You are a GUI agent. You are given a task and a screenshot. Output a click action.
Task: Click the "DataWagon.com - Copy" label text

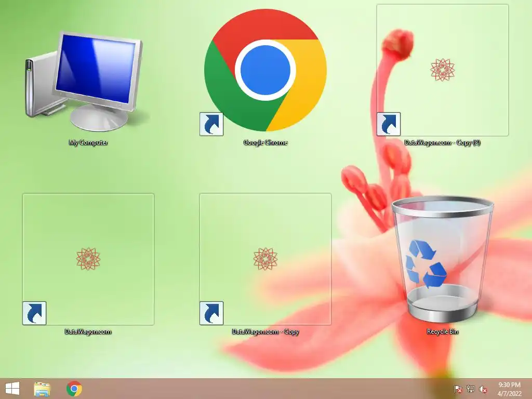[265, 331]
